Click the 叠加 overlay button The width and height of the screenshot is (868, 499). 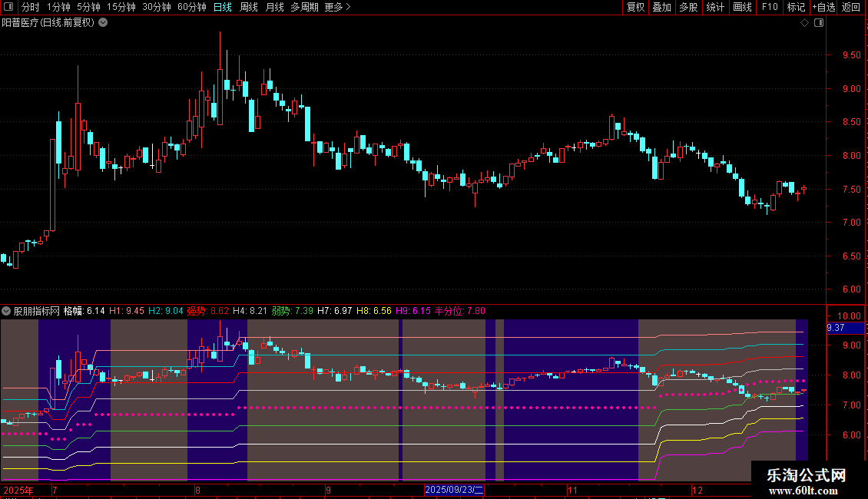tap(661, 7)
